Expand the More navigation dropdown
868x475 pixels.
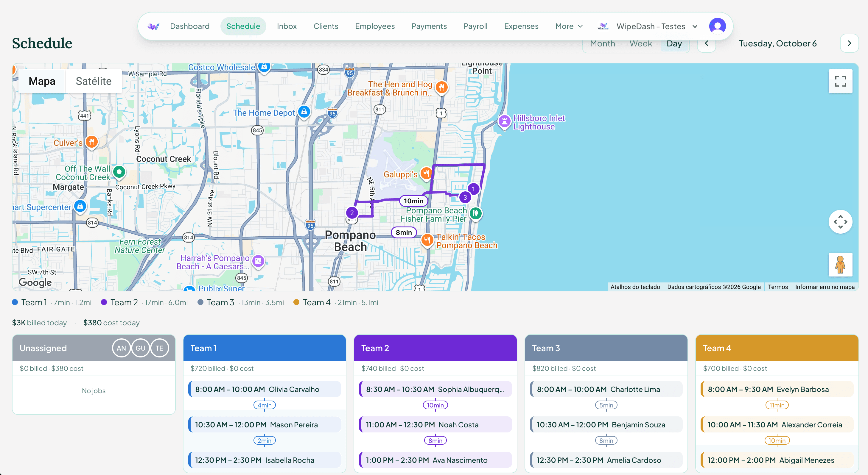coord(569,26)
